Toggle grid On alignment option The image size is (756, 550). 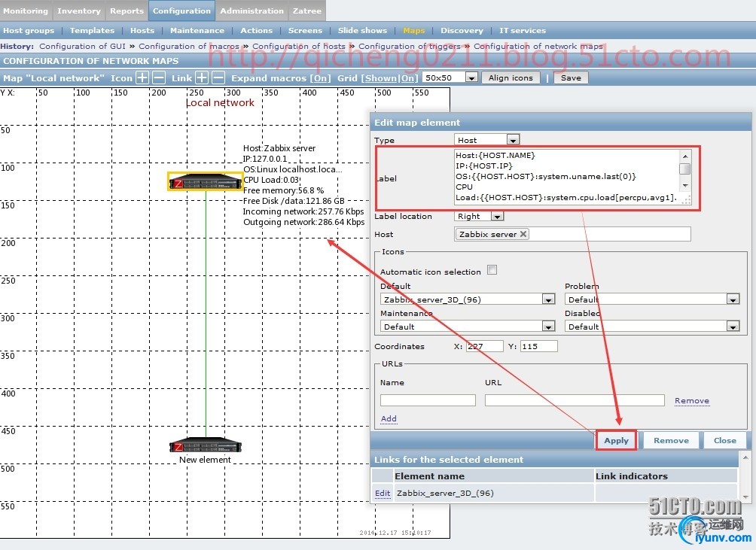407,78
